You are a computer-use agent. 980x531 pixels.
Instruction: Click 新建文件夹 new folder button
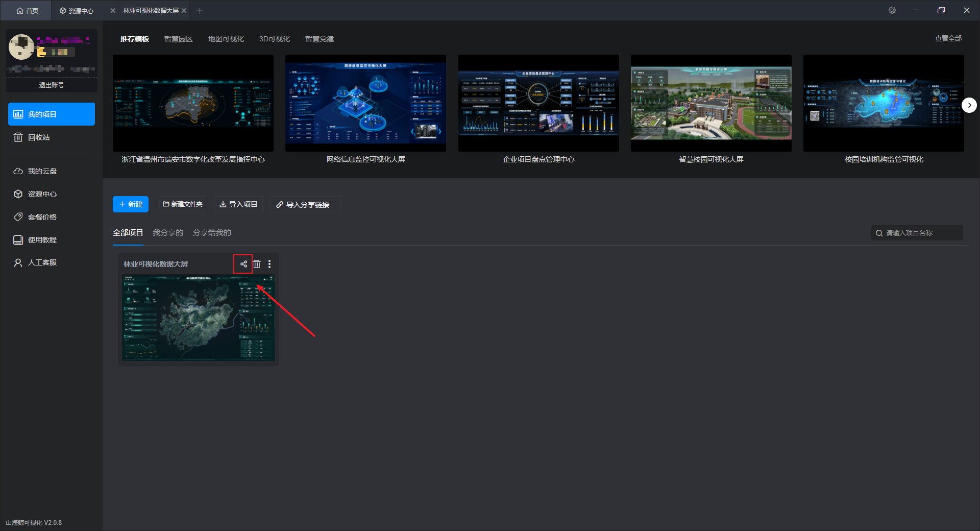182,204
